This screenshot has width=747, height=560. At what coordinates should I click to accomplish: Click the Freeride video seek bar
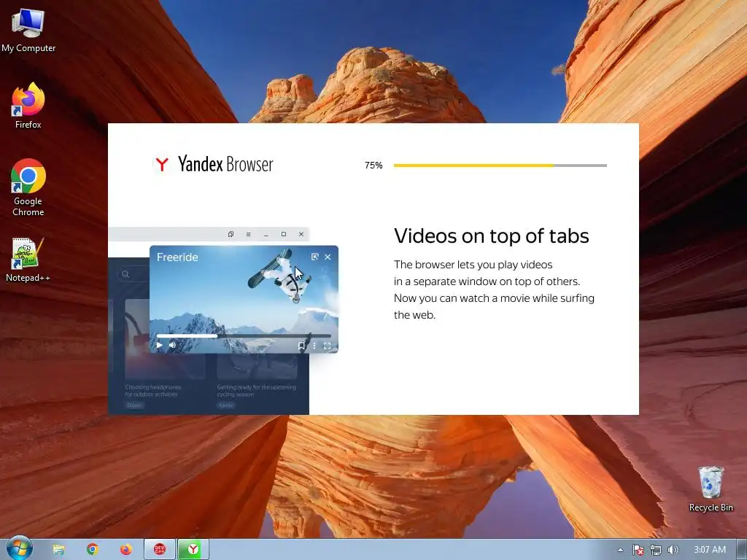pos(244,335)
